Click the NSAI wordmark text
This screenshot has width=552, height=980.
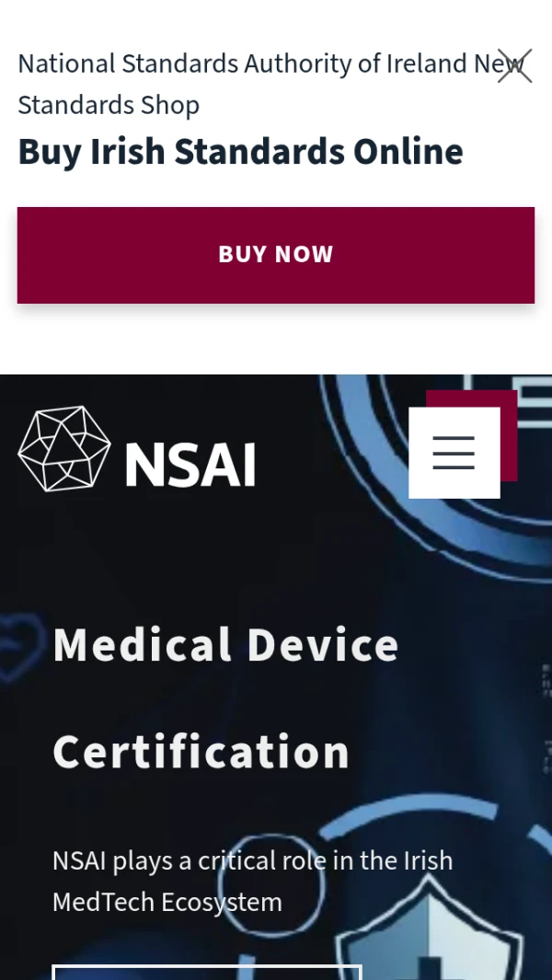click(x=190, y=465)
